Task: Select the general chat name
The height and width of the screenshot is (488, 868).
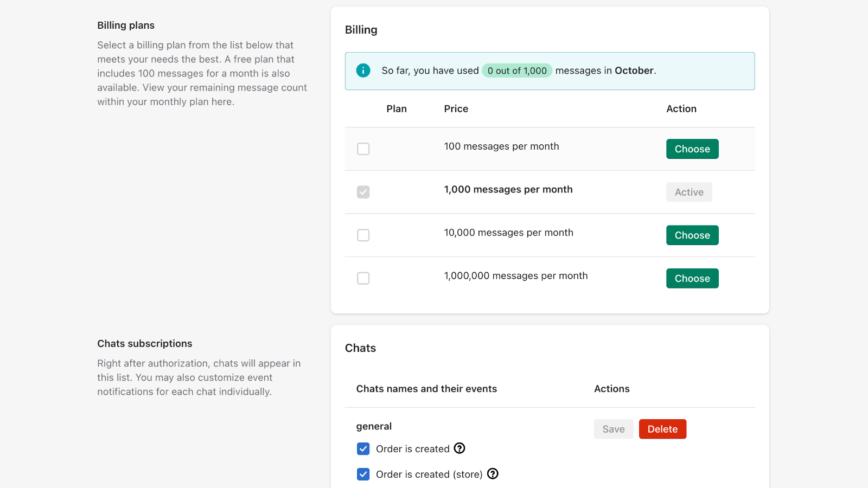Action: click(374, 426)
